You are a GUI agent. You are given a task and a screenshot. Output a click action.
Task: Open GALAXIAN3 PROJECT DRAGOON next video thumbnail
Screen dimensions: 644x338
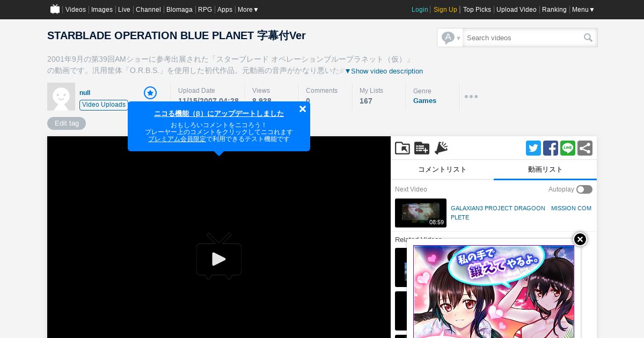coord(421,213)
